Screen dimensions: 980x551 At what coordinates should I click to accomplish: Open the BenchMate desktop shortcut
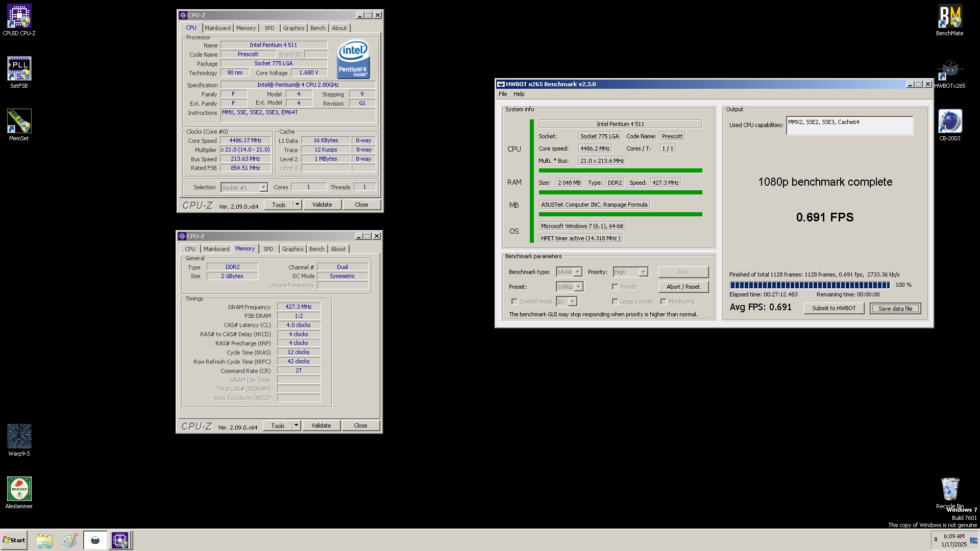click(x=949, y=20)
